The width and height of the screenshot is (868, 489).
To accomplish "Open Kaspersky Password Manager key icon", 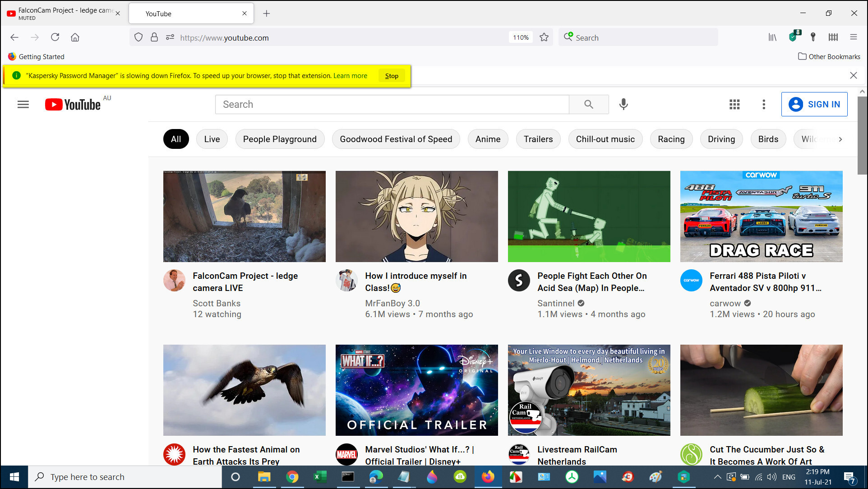I will 813,37.
